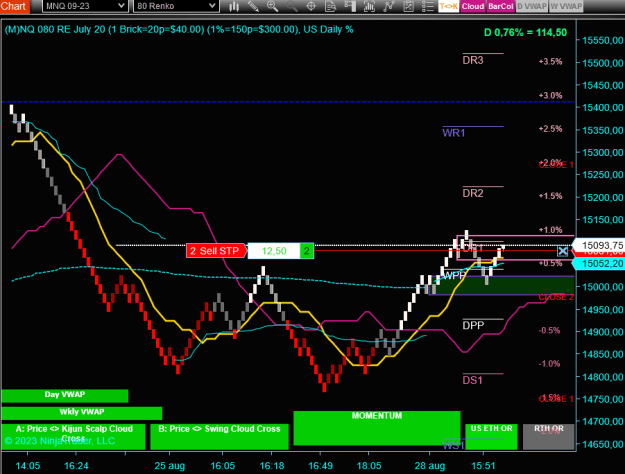625x474 pixels.
Task: Click the Wkly VWAP status bar
Action: point(82,413)
